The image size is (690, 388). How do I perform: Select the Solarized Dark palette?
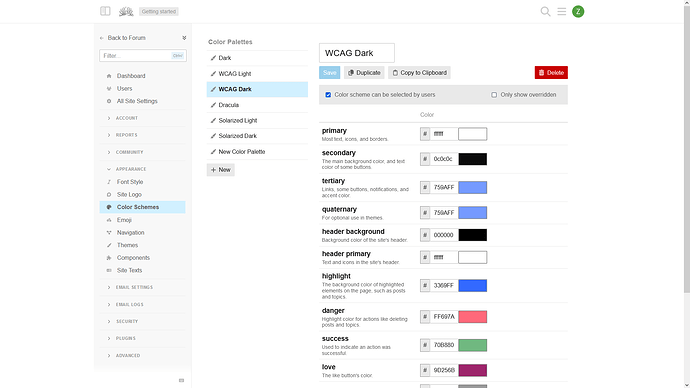[x=257, y=136]
